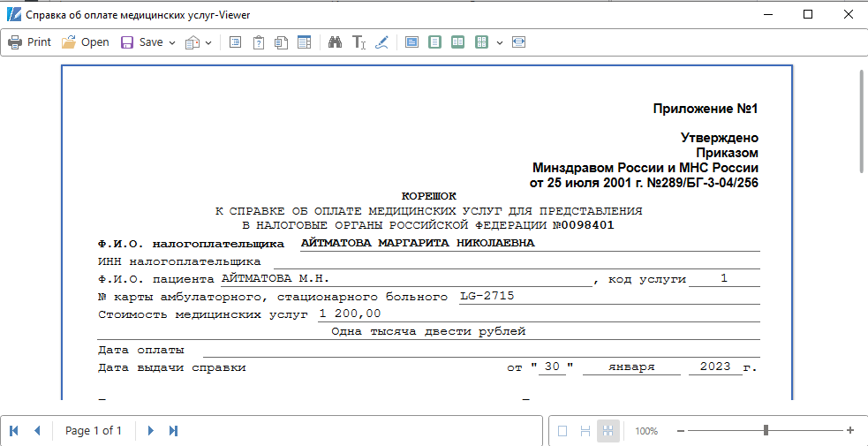The image size is (868, 446).
Task: Click the signature pen icon
Action: [x=381, y=42]
